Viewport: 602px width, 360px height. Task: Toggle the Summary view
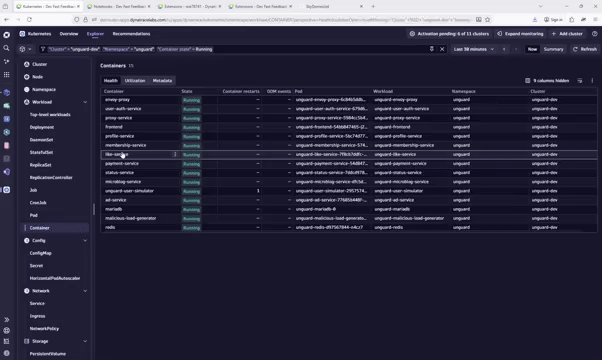(x=553, y=49)
